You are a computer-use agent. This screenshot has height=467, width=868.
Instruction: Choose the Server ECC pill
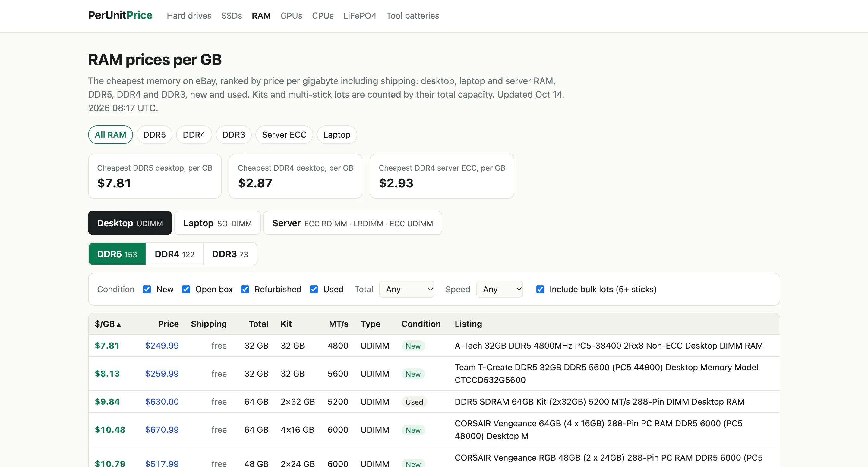pos(284,135)
